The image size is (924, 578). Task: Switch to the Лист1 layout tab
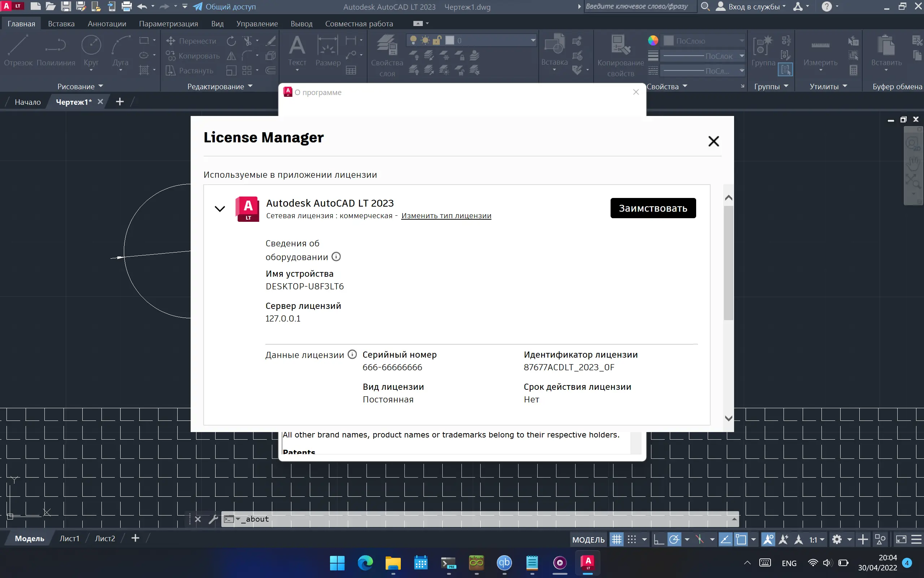69,539
